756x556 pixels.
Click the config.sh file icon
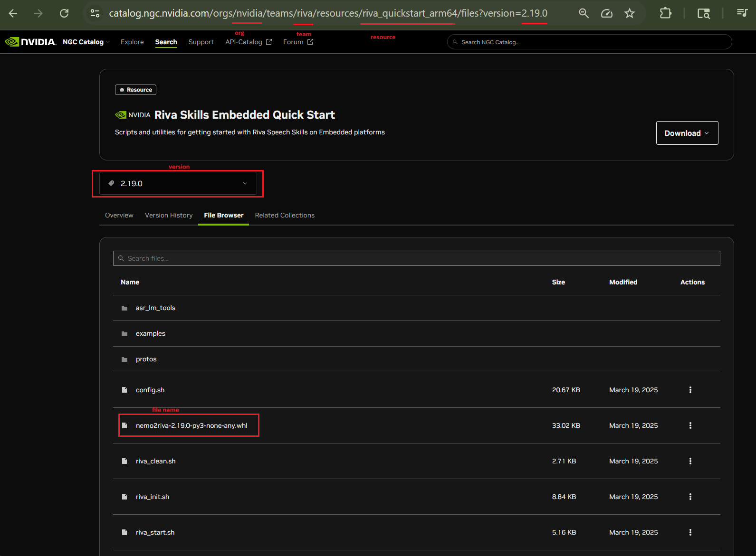coord(124,390)
